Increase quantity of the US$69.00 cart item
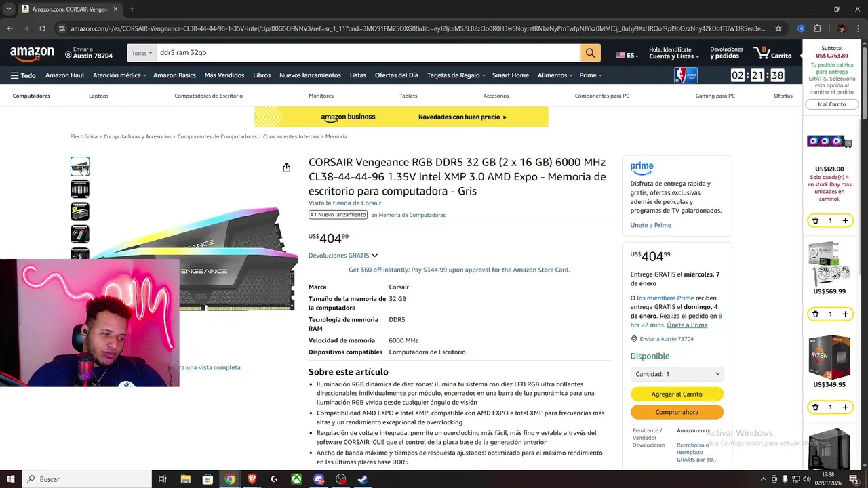The width and height of the screenshot is (868, 488). (x=845, y=221)
